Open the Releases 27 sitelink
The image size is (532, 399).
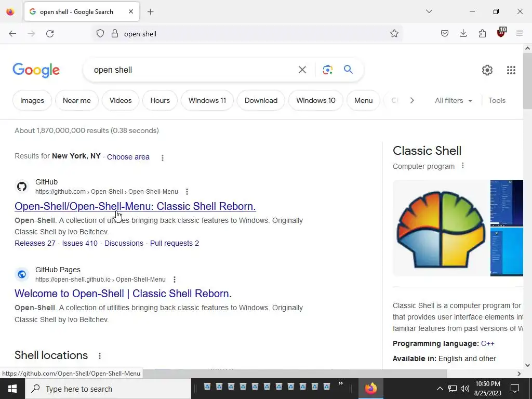click(35, 243)
